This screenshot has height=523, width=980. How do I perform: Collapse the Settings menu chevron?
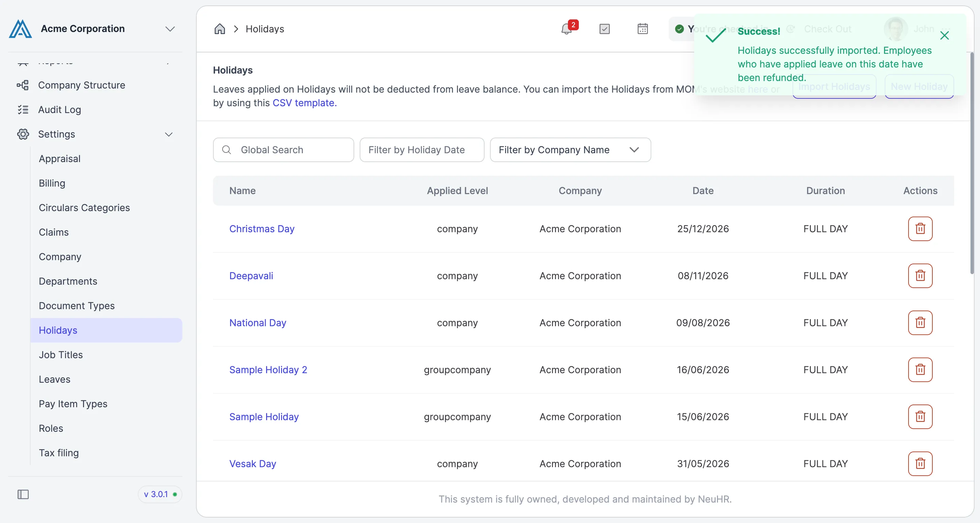(x=168, y=134)
